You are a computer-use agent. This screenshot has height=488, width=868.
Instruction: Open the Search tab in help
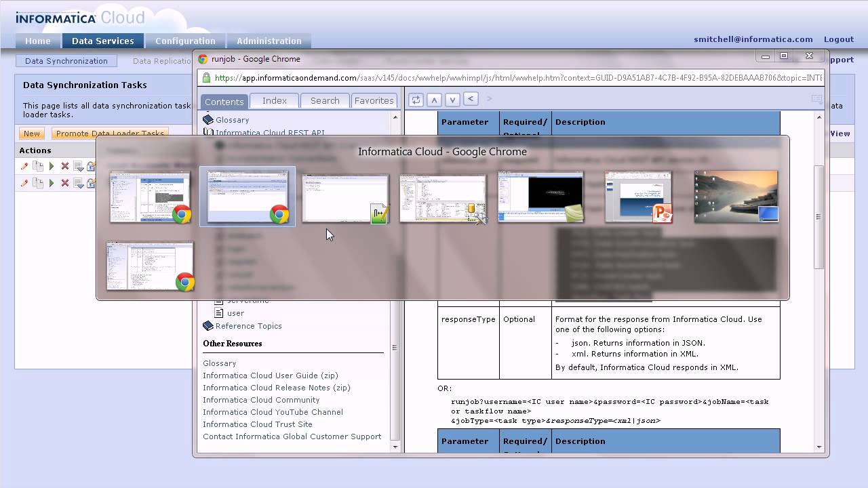click(325, 100)
